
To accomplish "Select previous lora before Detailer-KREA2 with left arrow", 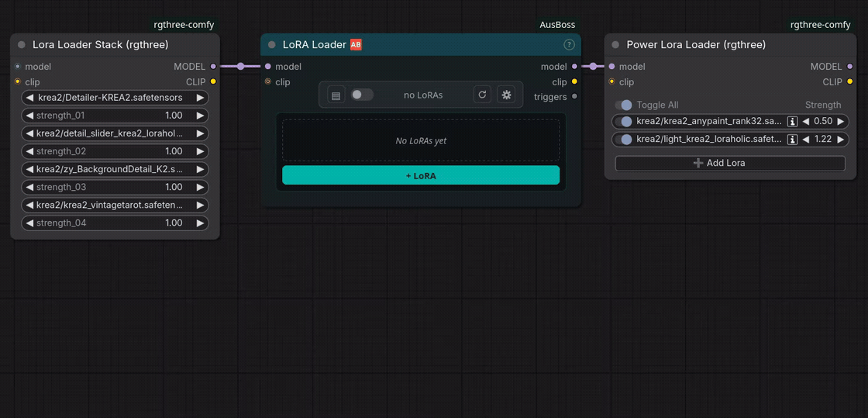I will (x=29, y=98).
